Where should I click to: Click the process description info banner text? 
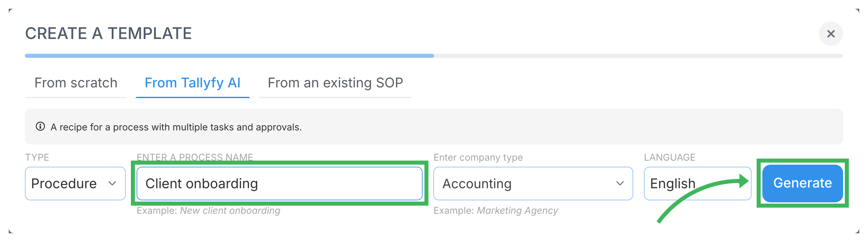pyautogui.click(x=176, y=127)
